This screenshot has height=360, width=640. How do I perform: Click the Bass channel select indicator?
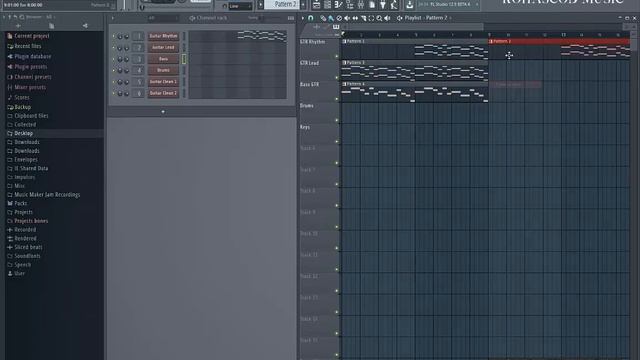point(184,59)
